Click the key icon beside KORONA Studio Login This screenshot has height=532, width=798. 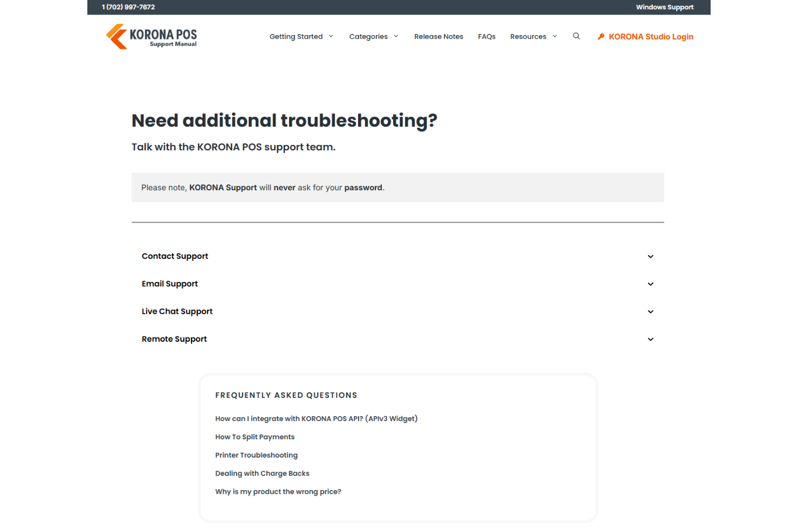tap(601, 37)
